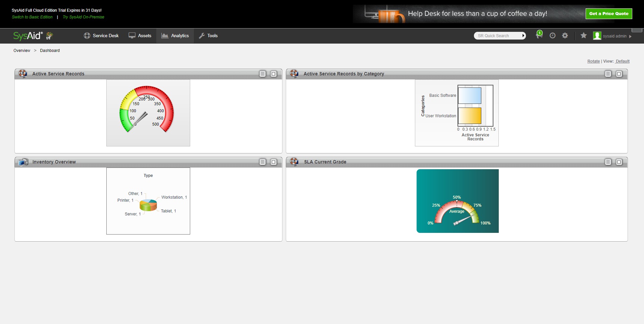Open the Tools menu
This screenshot has width=644, height=324.
[208, 36]
